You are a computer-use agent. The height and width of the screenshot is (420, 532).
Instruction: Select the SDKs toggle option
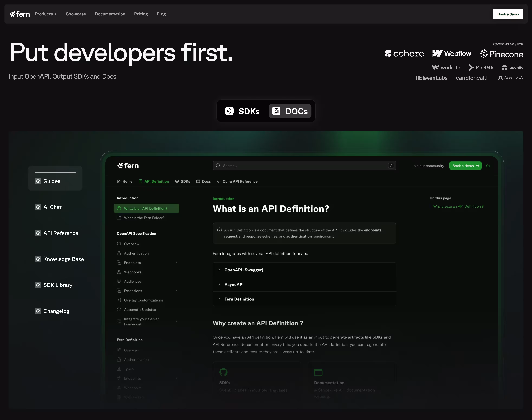click(242, 111)
